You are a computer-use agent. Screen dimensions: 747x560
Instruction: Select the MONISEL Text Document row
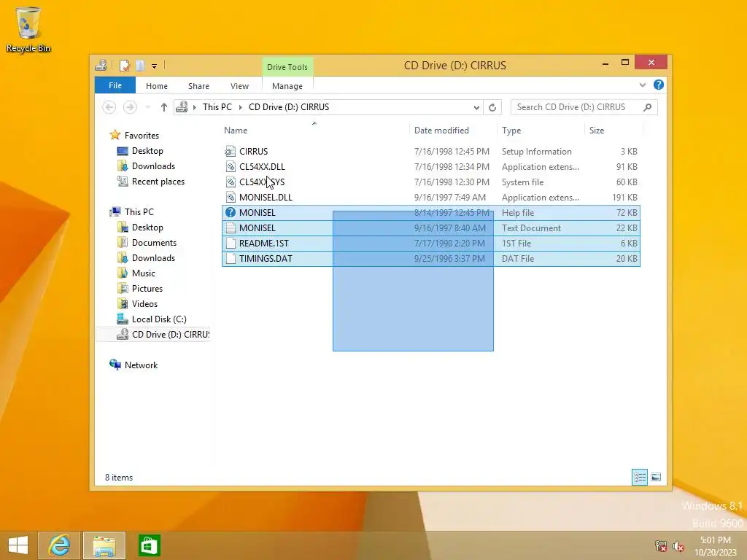(x=430, y=228)
